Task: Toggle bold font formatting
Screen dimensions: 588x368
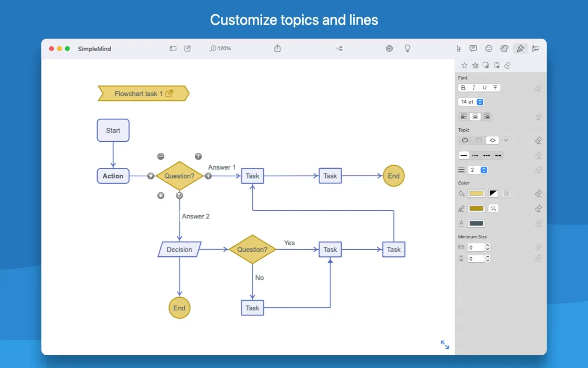Action: pos(463,88)
